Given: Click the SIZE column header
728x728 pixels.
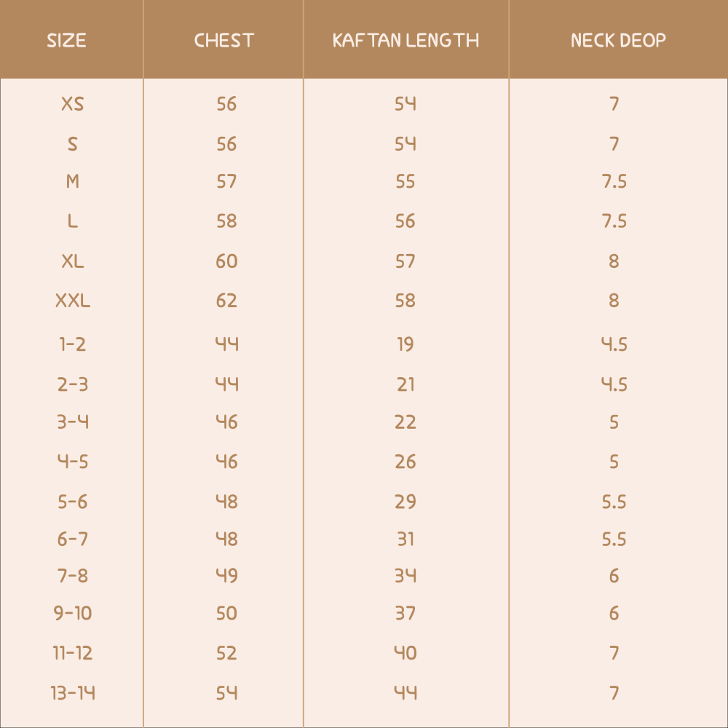Looking at the screenshot, I should pyautogui.click(x=66, y=40).
